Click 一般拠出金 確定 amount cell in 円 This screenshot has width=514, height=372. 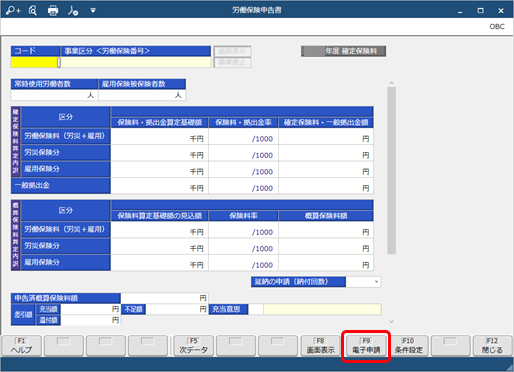(326, 186)
